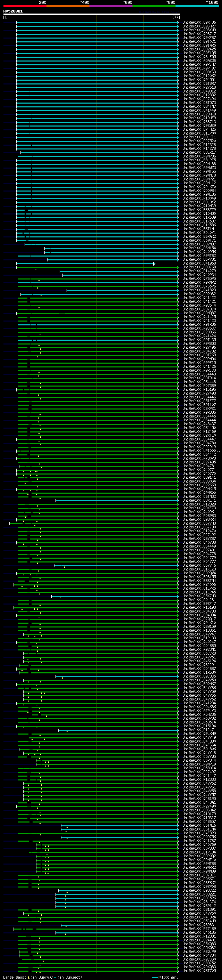Select hit UniRef100_B9SF47
Viewport: 222px width, 980px height.
pyautogui.click(x=199, y=604)
